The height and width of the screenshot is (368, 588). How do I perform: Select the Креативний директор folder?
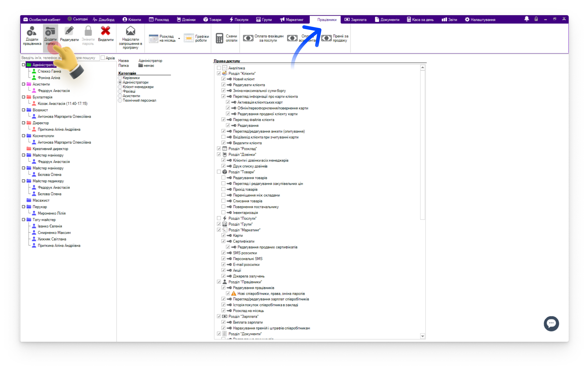coord(50,149)
